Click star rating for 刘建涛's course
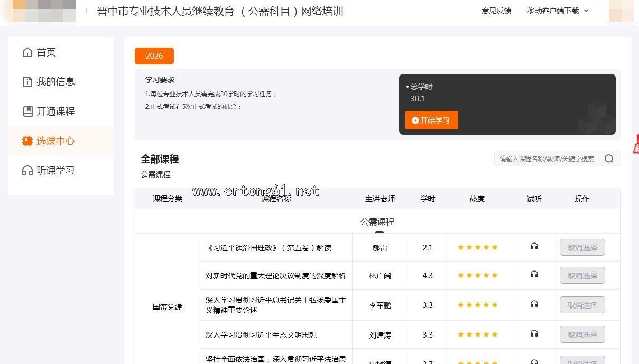 (478, 334)
